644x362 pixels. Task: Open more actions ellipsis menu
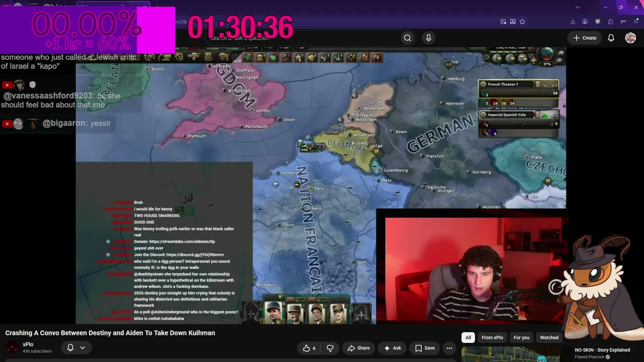[x=449, y=348]
